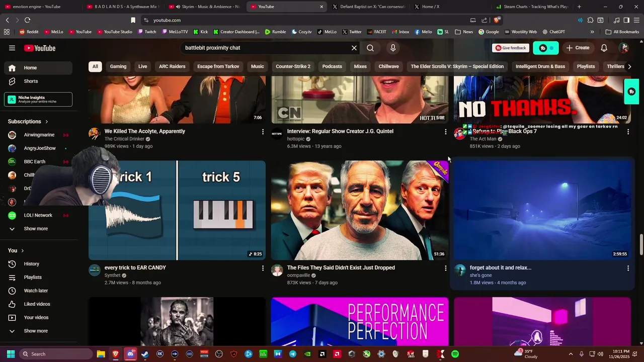Open the Windows Start menu
Viewport: 644px width, 362px height.
point(11,354)
